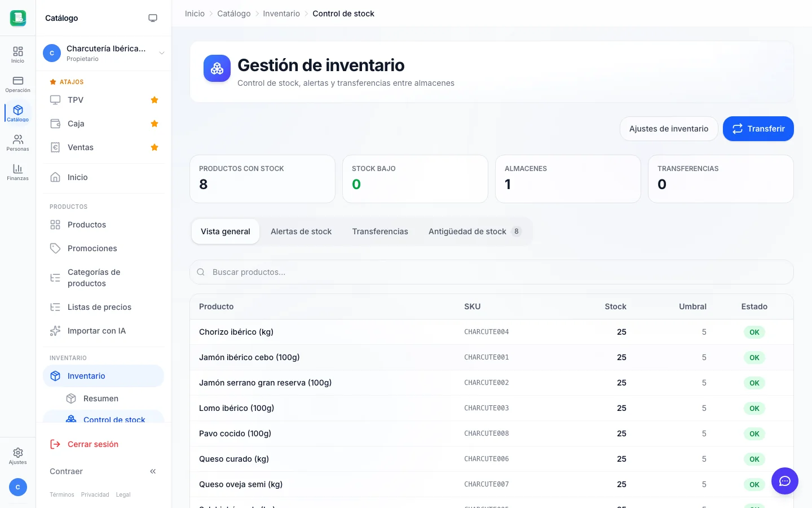
Task: Click the inventory boxes header icon
Action: pyautogui.click(x=217, y=68)
